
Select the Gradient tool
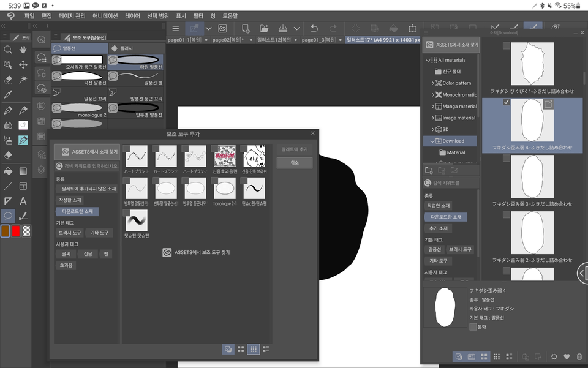pos(23,171)
